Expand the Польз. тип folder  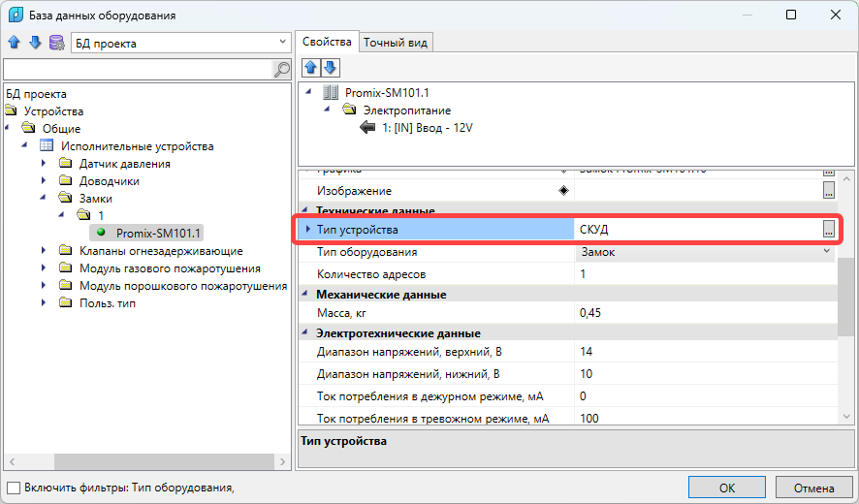tap(44, 302)
